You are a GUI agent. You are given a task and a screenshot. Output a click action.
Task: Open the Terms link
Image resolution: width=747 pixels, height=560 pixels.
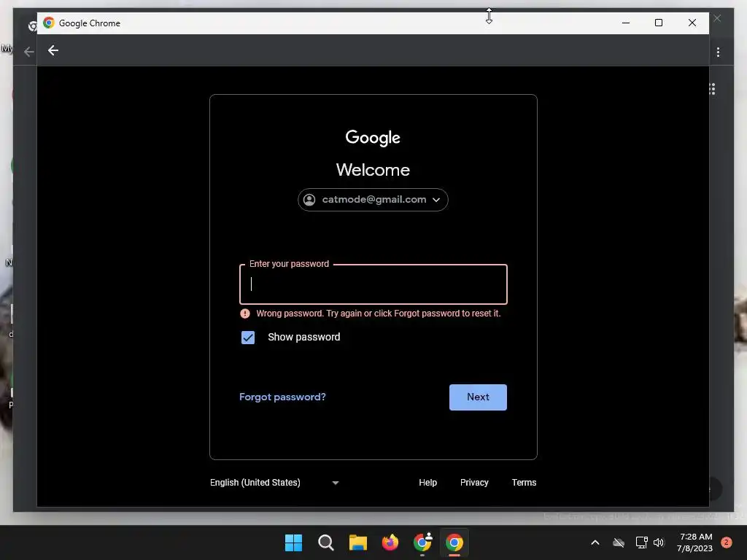(524, 483)
